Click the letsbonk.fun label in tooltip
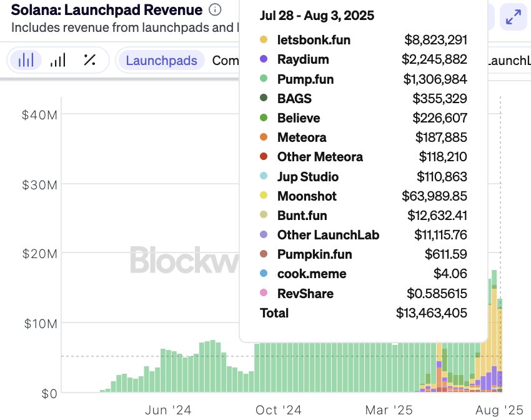This screenshot has width=531, height=420. (x=314, y=40)
